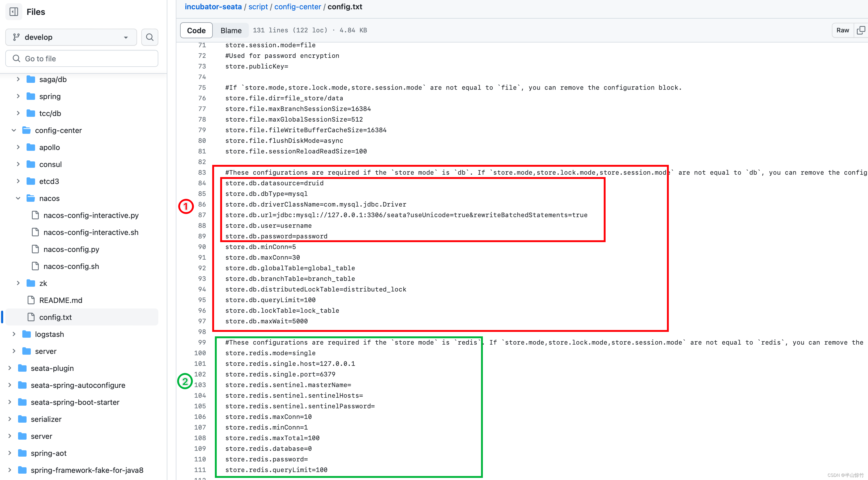This screenshot has width=868, height=480.
Task: Collapse the nacos folder chevron
Action: 18,198
